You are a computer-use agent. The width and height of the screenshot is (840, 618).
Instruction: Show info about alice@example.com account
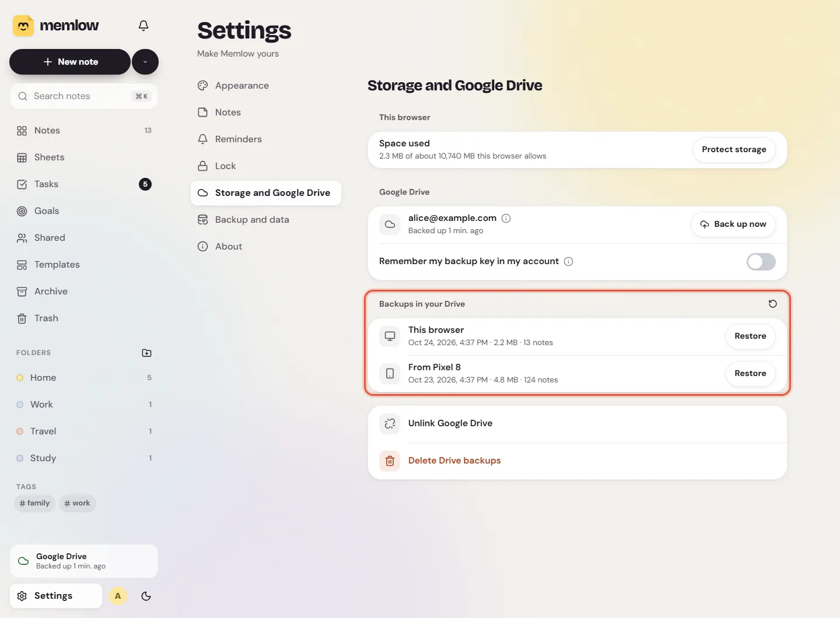(x=506, y=218)
